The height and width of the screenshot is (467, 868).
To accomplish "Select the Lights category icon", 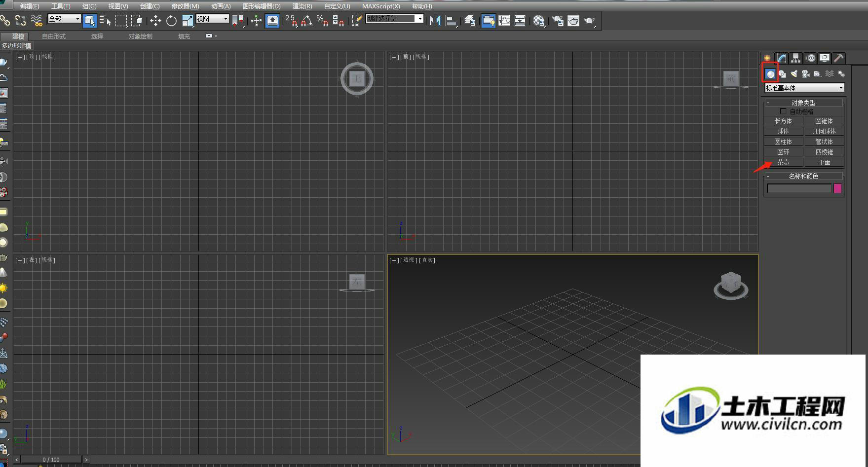I will [x=794, y=74].
